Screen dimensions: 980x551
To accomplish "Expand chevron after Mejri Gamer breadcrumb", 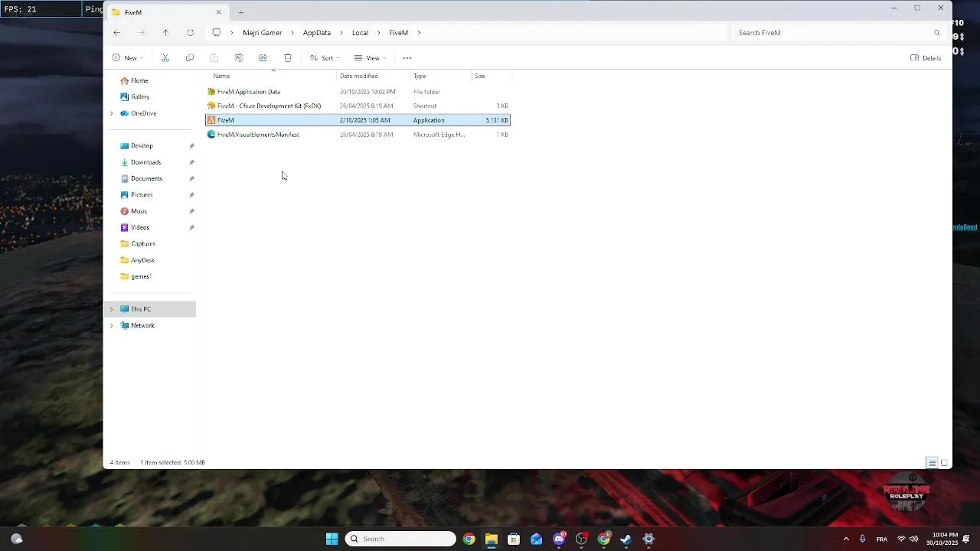I will tap(292, 33).
